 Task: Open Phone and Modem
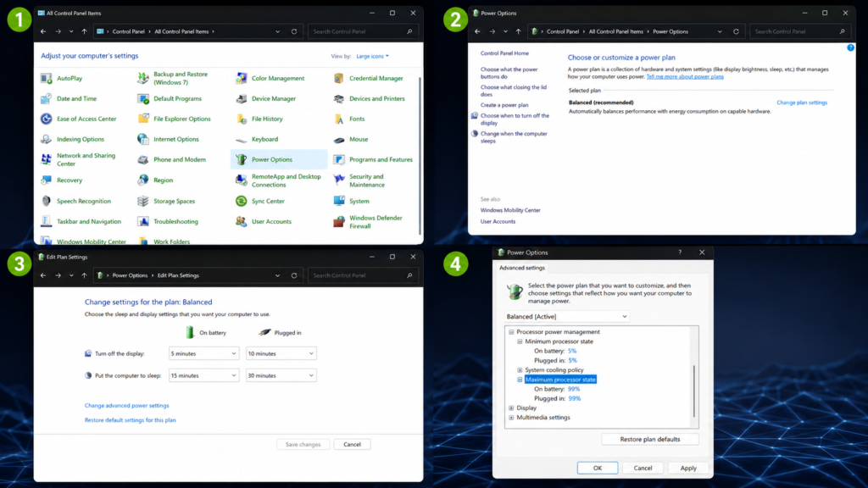[x=171, y=160]
